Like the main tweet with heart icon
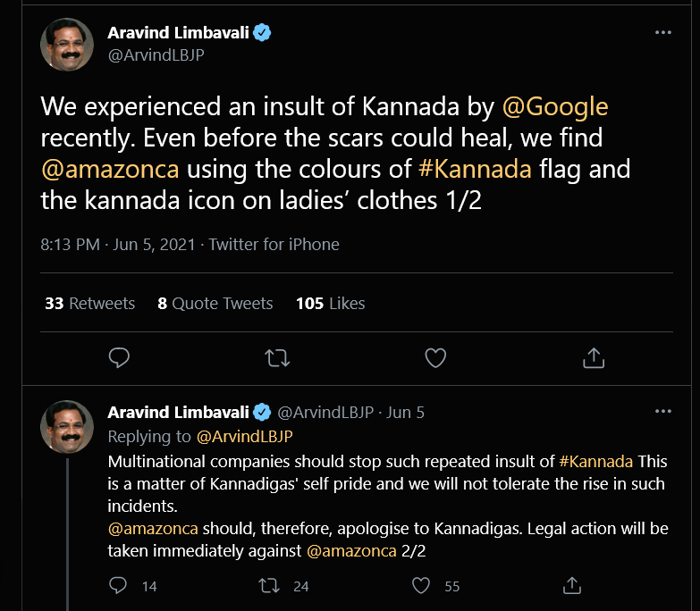Screen dimensions: 700x611 435,358
